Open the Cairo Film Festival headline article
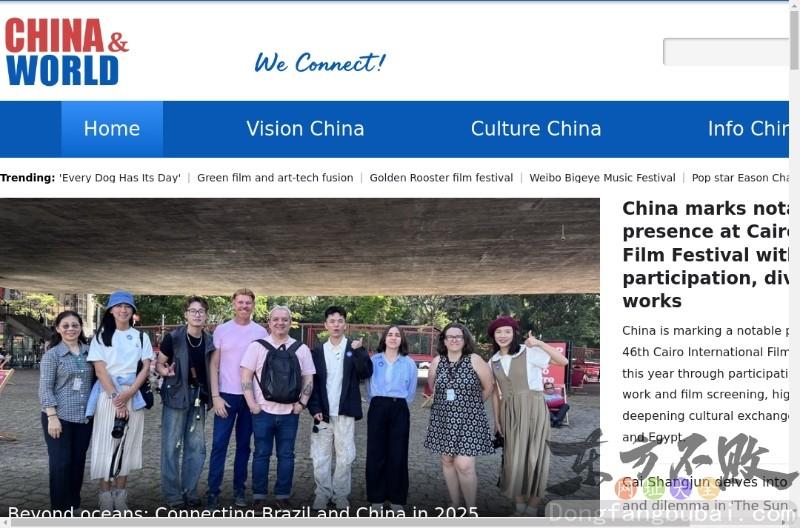 tap(706, 255)
